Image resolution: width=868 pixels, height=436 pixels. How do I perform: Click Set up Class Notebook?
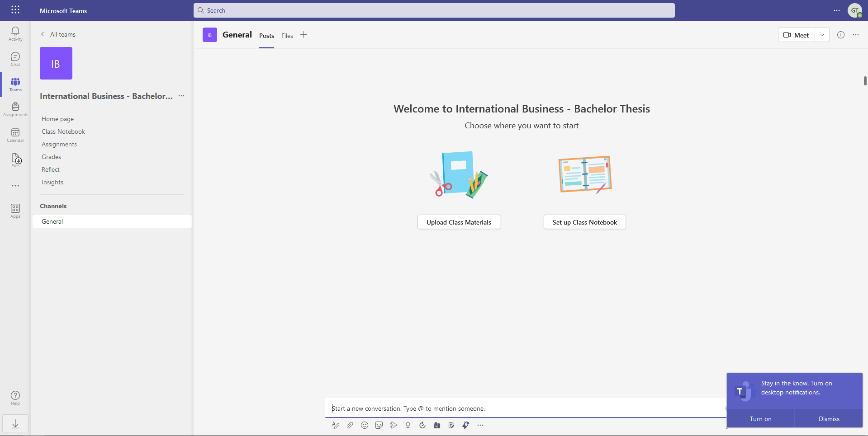click(x=585, y=222)
